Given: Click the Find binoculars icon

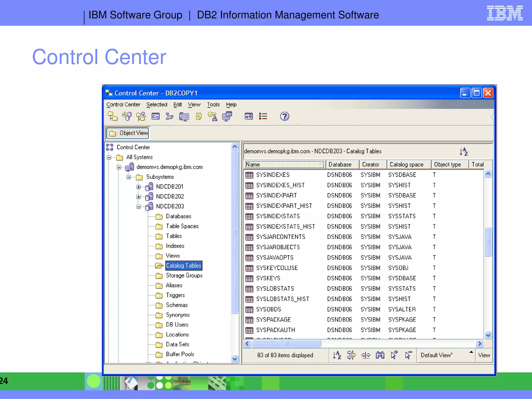Looking at the screenshot, I should 380,355.
